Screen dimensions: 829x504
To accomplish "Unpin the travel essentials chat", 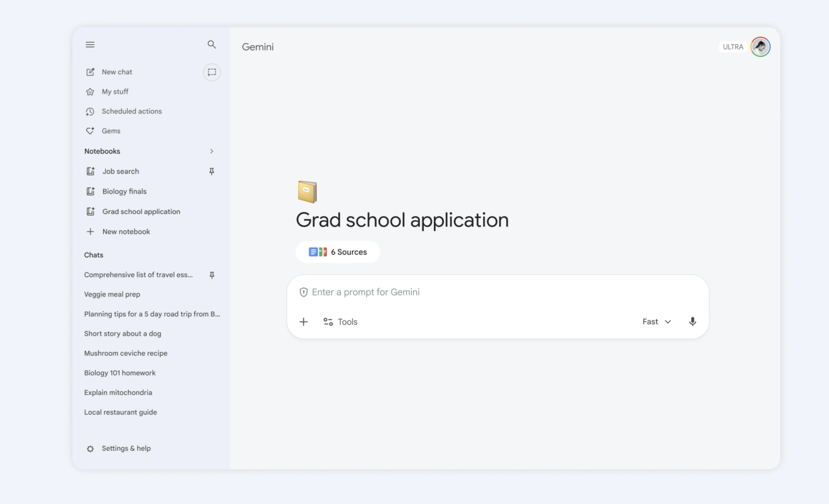I will point(212,275).
